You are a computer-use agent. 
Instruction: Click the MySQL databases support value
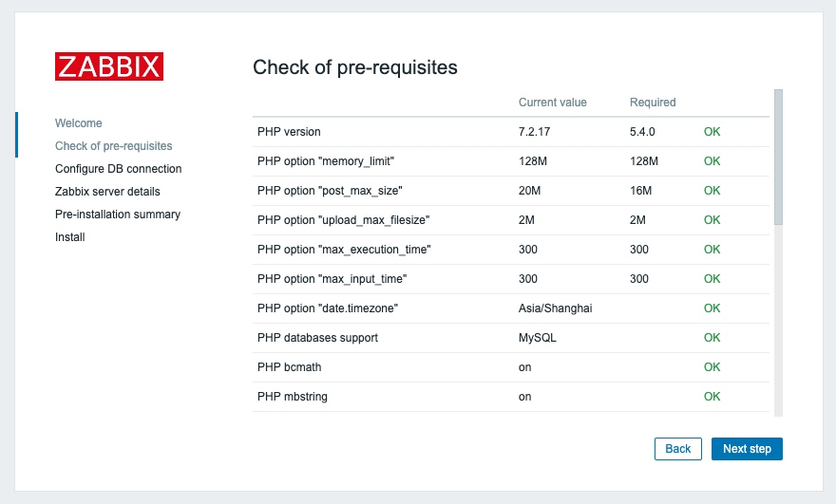538,338
